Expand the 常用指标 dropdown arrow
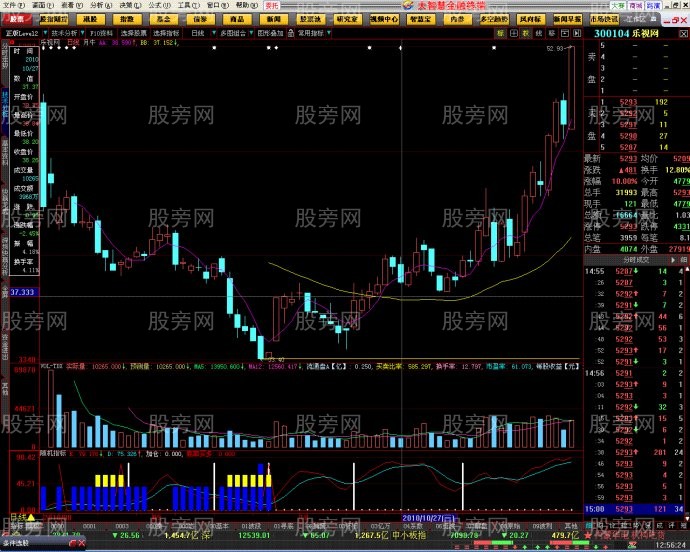690x552 pixels. (x=329, y=33)
